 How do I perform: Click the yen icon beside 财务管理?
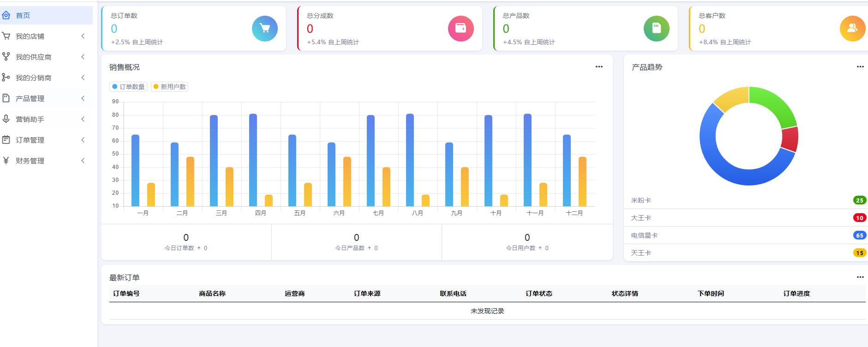click(6, 161)
